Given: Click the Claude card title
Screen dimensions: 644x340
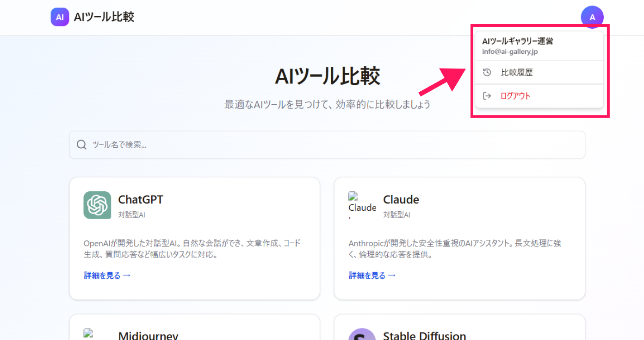Looking at the screenshot, I should [401, 200].
